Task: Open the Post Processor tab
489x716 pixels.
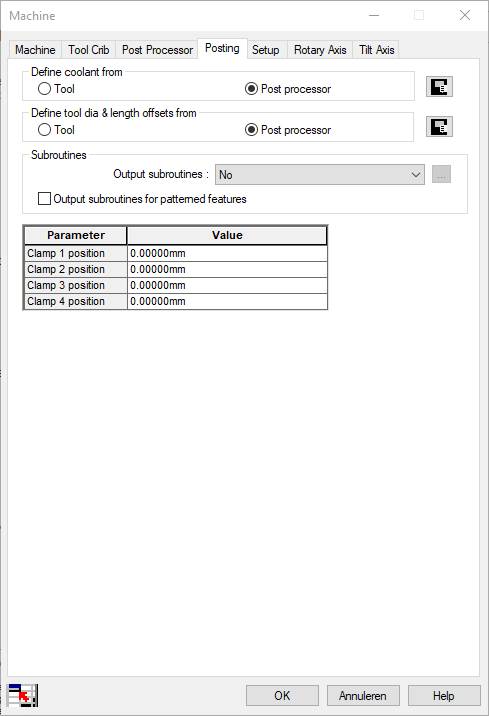Action: tap(157, 50)
